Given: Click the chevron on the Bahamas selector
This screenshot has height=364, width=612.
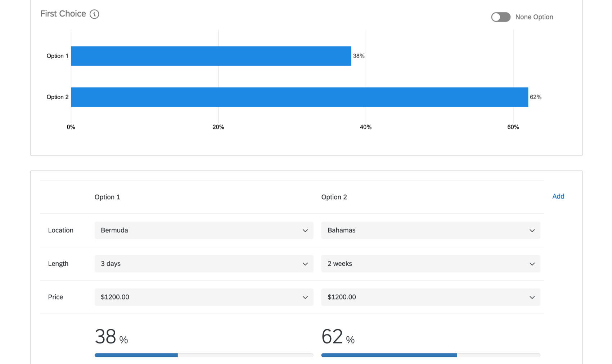Looking at the screenshot, I should click(x=532, y=230).
